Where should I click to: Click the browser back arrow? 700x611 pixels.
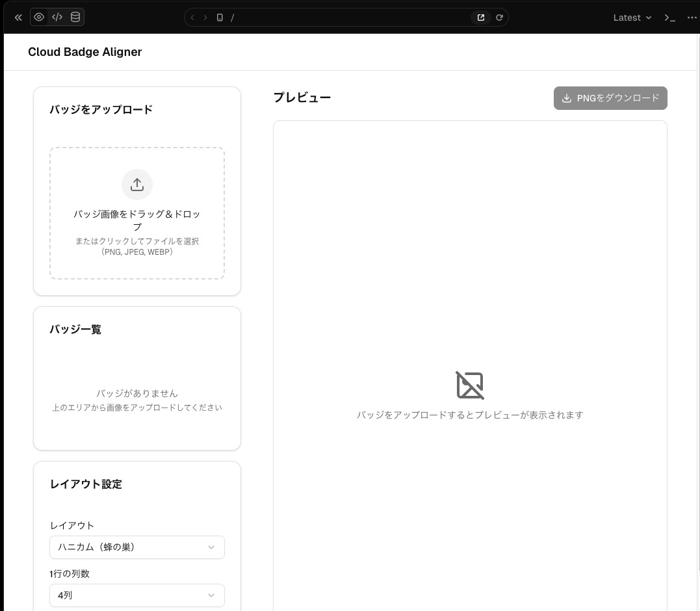coord(192,18)
